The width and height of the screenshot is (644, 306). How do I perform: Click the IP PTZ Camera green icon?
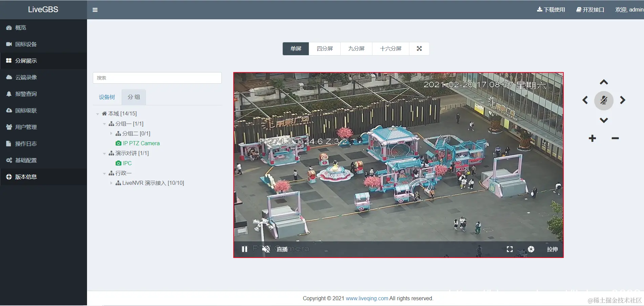point(119,144)
